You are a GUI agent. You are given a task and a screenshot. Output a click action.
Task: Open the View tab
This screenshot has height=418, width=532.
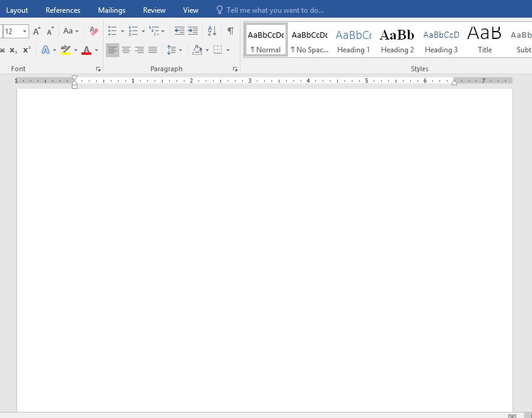click(191, 10)
